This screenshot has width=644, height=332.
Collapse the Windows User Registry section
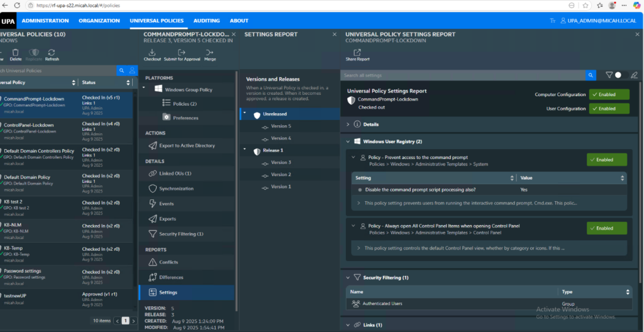coord(349,141)
